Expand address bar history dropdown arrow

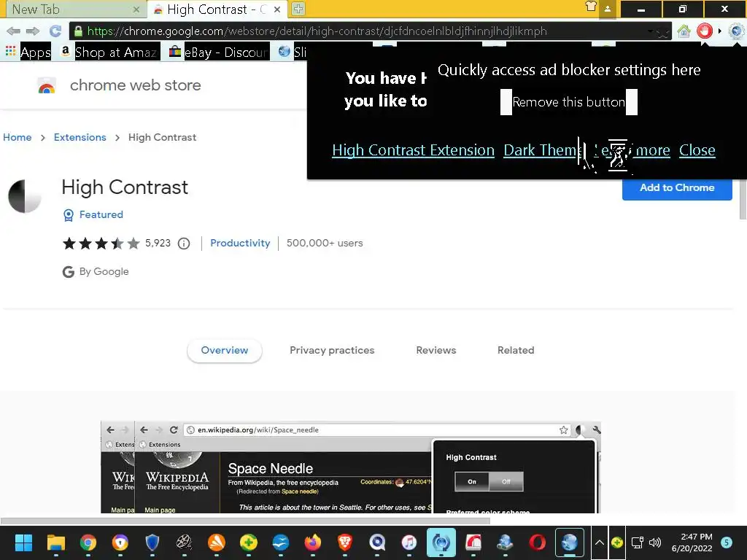click(650, 31)
